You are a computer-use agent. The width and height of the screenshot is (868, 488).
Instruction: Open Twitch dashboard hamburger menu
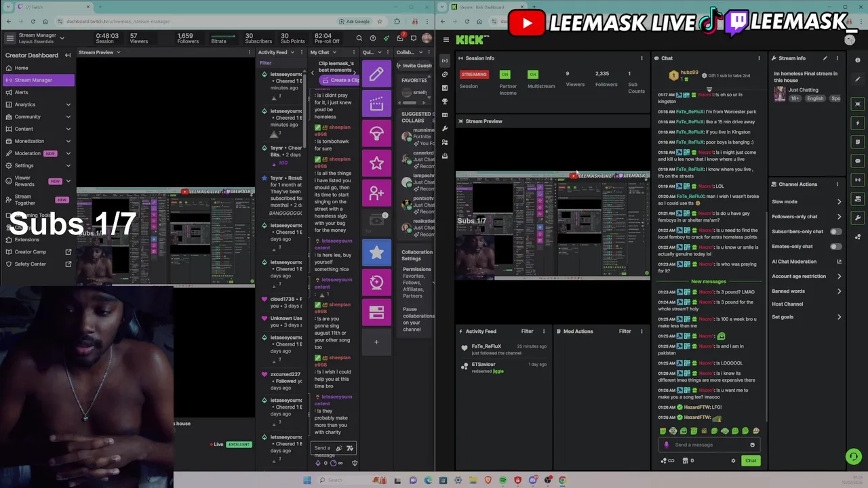[9, 38]
